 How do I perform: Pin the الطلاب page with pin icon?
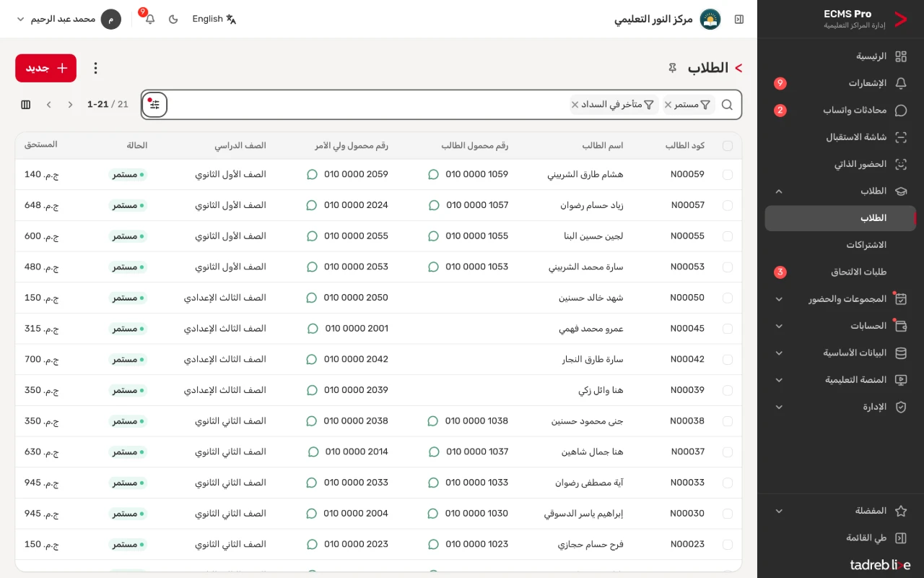coord(672,68)
